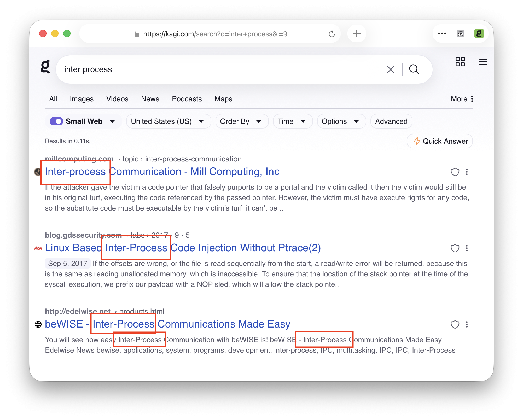Open the Order By dropdown
The width and height of the screenshot is (523, 420).
242,121
